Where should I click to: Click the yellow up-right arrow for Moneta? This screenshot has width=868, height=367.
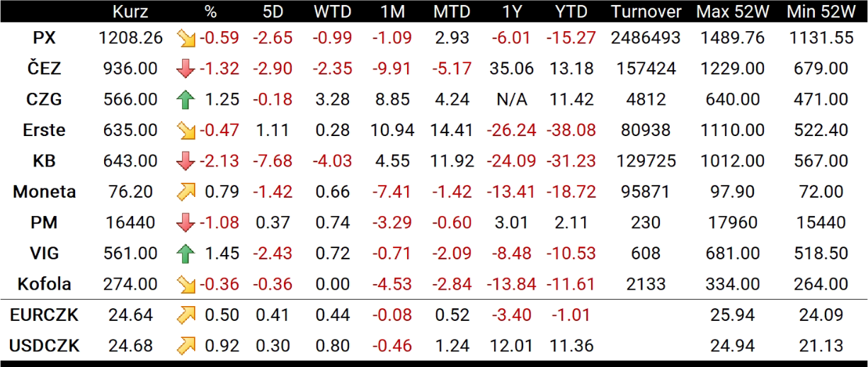coord(185,192)
